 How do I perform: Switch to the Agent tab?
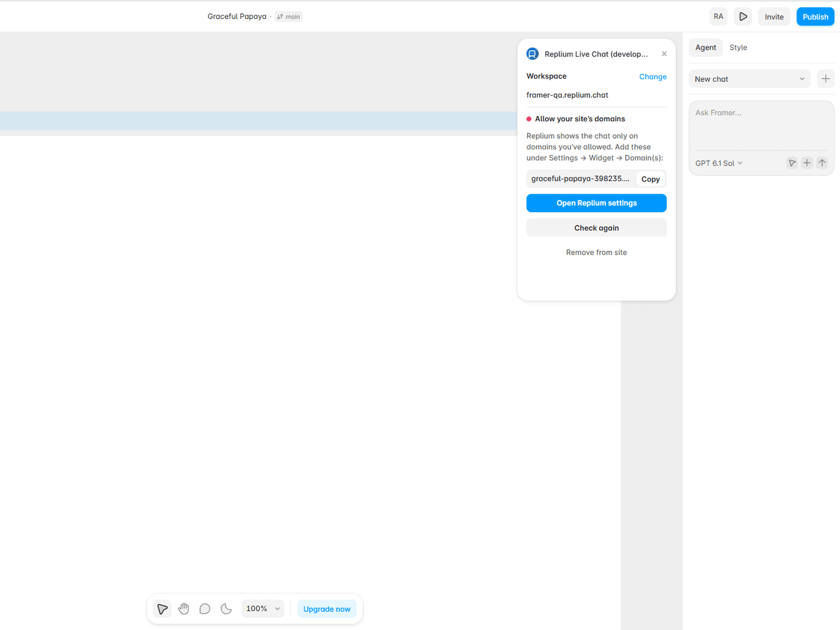tap(706, 47)
